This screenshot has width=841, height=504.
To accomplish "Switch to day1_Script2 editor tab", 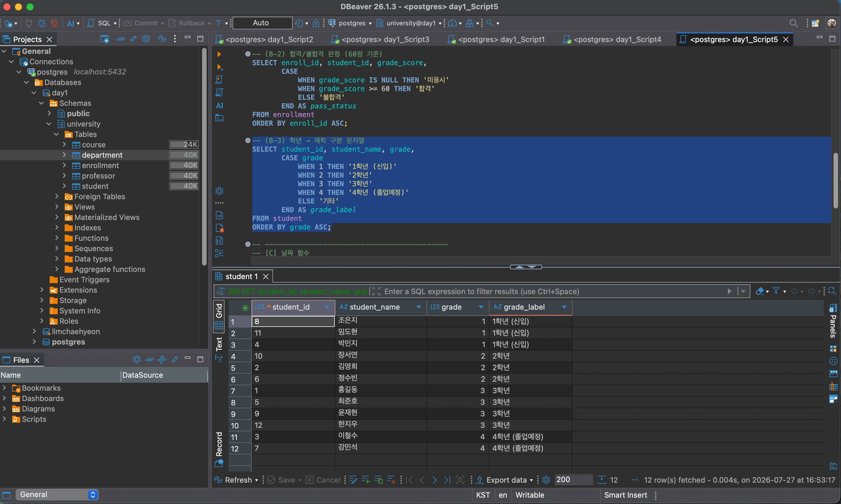I will click(x=264, y=40).
